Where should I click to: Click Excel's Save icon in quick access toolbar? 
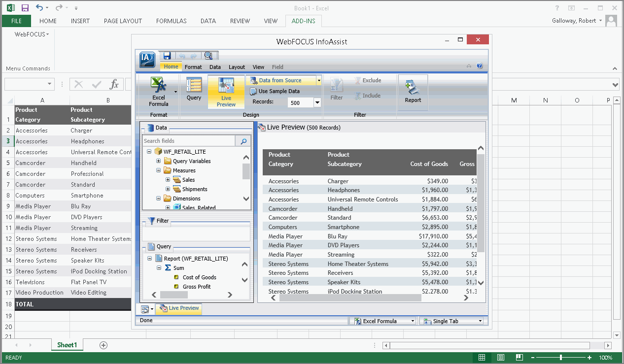tap(25, 8)
